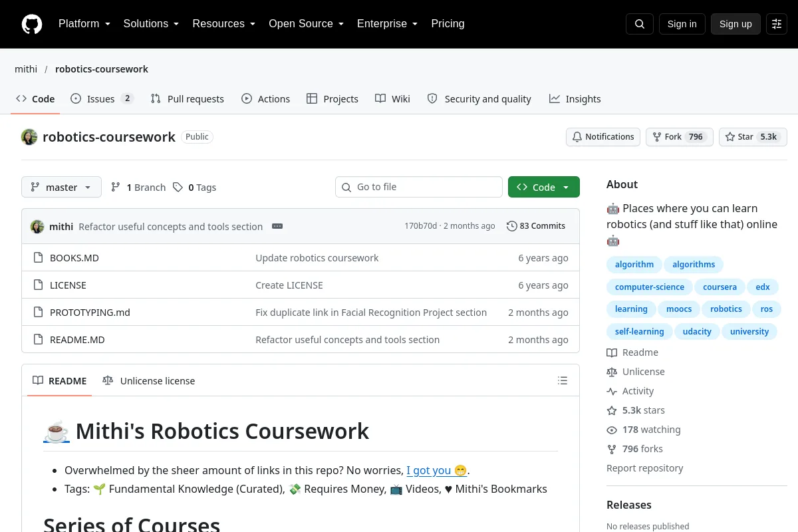Switch to the Insights tab

click(x=575, y=99)
